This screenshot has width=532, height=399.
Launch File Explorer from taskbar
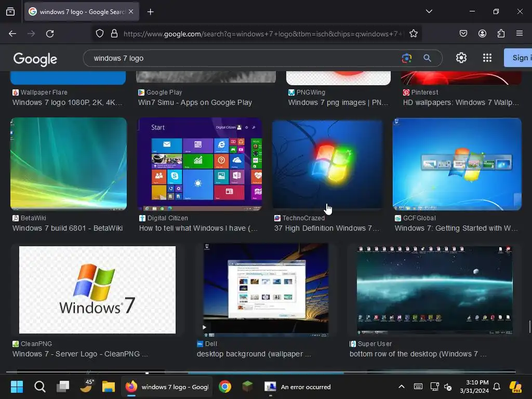(109, 387)
